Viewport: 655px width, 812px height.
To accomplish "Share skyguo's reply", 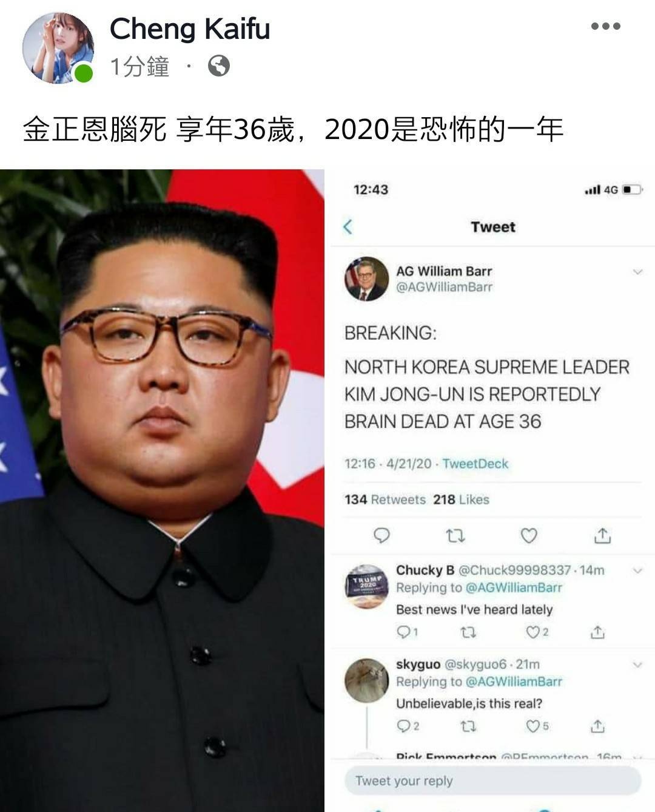I will click(x=597, y=726).
